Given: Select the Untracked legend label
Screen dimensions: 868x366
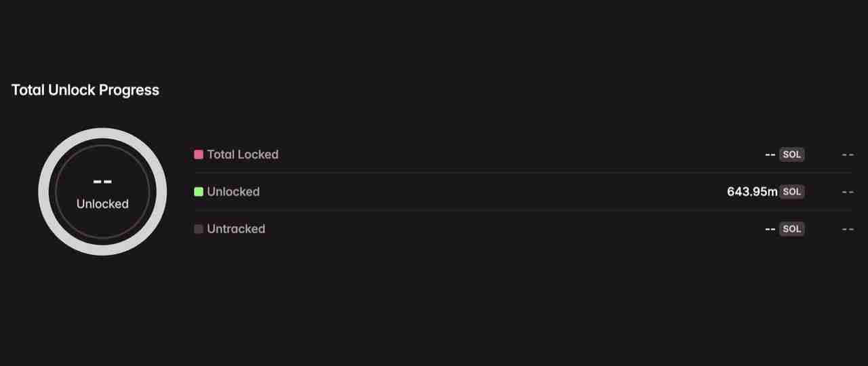Looking at the screenshot, I should [236, 229].
